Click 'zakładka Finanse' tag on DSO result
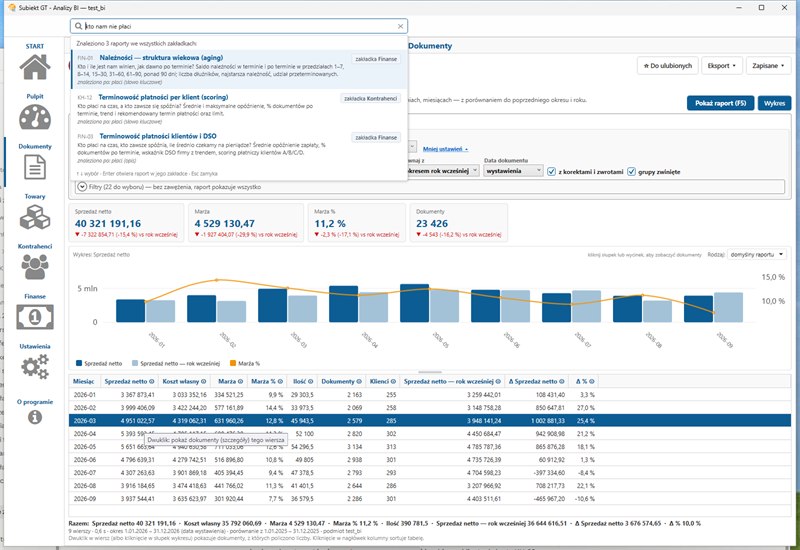 376,138
